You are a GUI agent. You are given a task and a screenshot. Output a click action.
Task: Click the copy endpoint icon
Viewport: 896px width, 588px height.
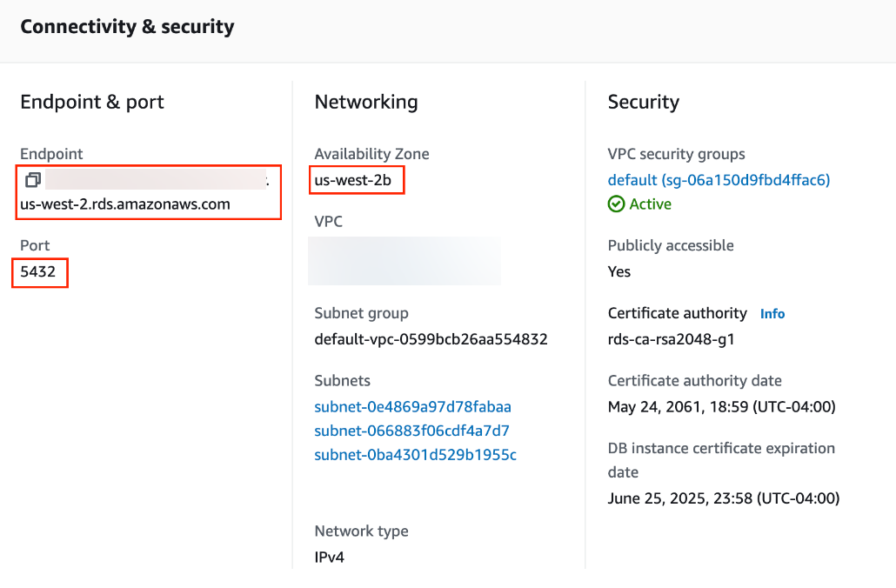(32, 180)
